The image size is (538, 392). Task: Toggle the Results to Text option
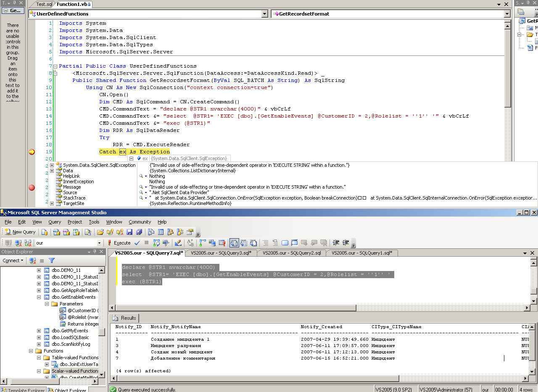pos(234,243)
